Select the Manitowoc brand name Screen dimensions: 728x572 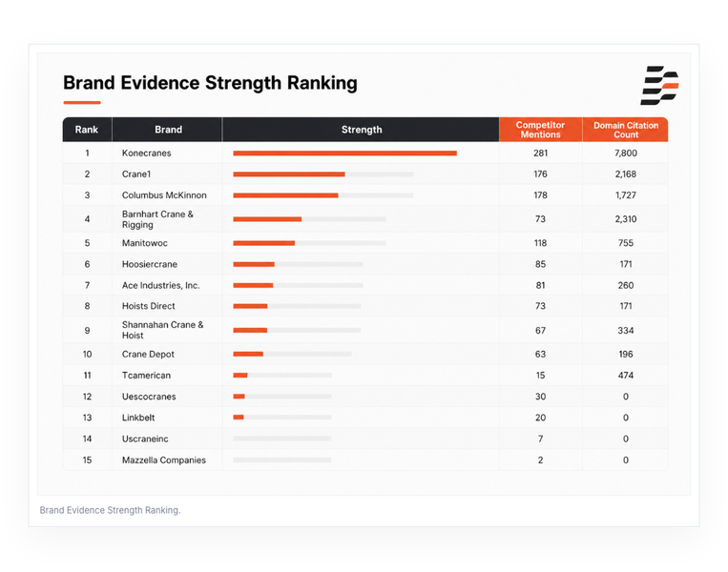[145, 243]
